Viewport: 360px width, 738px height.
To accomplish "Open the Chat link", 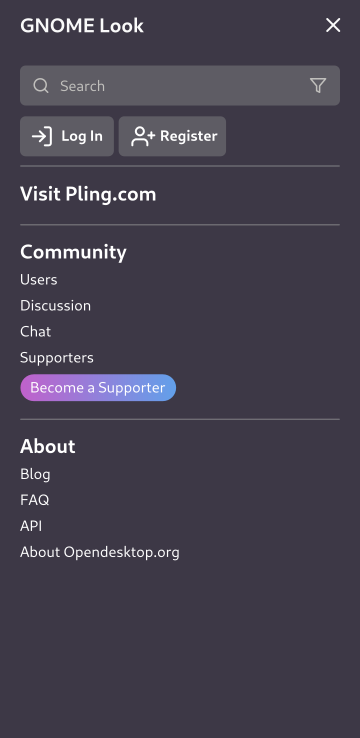I will coord(35,331).
